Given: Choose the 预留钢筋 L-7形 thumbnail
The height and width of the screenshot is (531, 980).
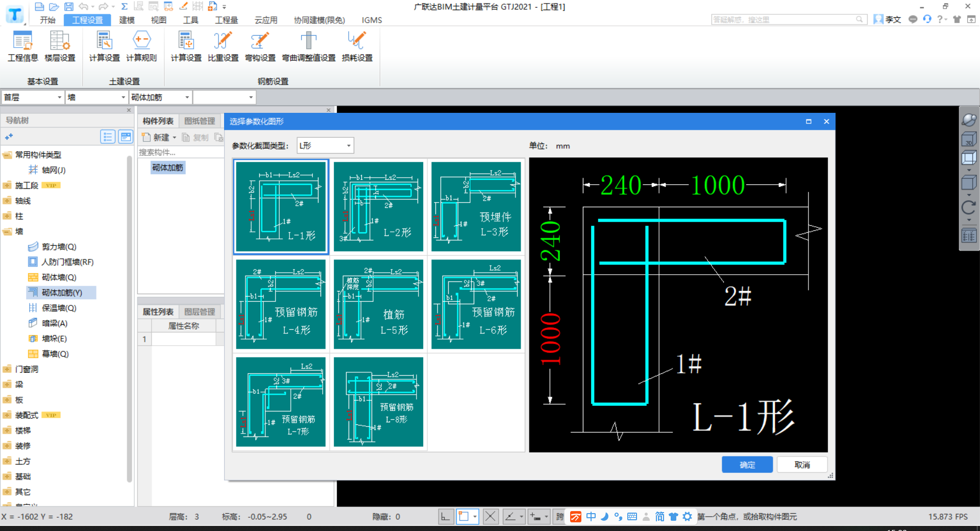Looking at the screenshot, I should click(x=281, y=402).
